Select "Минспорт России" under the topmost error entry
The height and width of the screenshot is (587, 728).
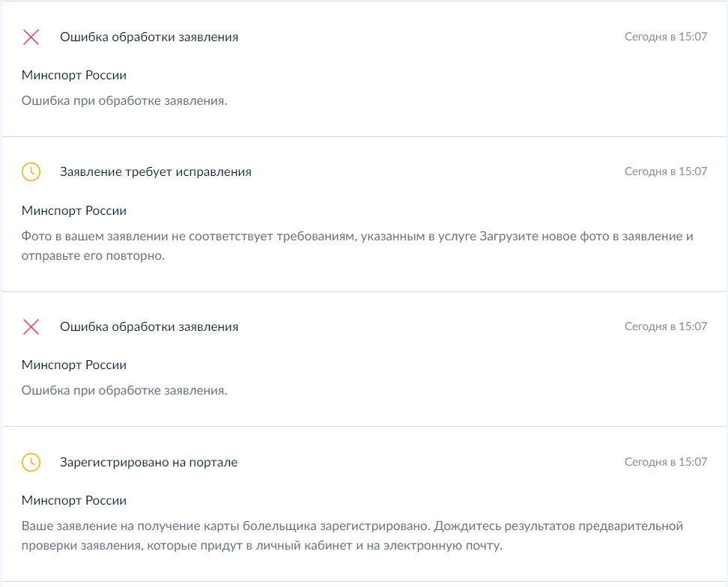(x=74, y=75)
